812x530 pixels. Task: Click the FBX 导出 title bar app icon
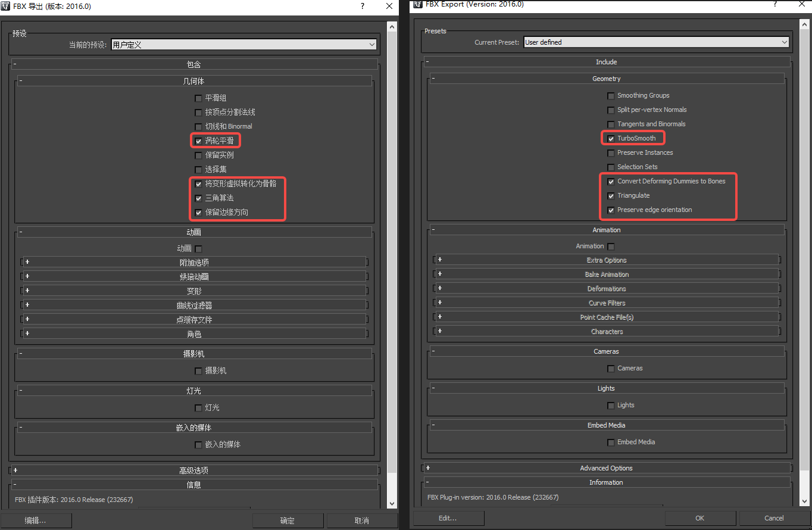point(6,6)
